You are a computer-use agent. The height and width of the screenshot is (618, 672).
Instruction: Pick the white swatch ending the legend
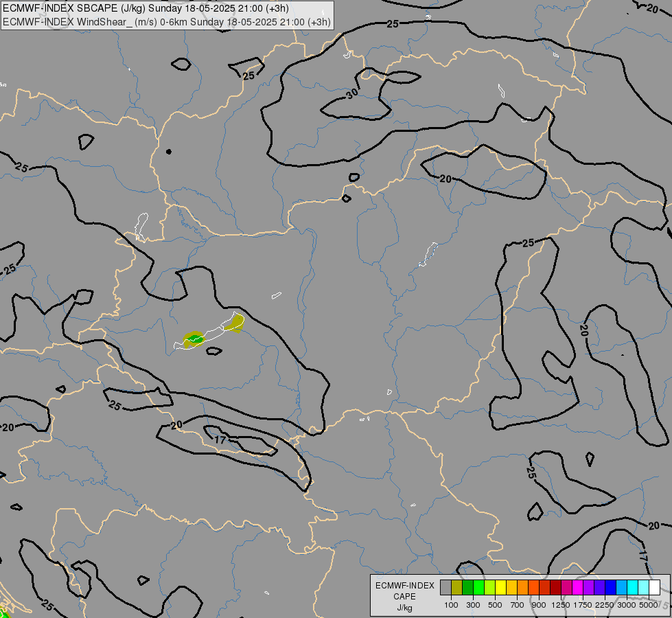pos(654,587)
